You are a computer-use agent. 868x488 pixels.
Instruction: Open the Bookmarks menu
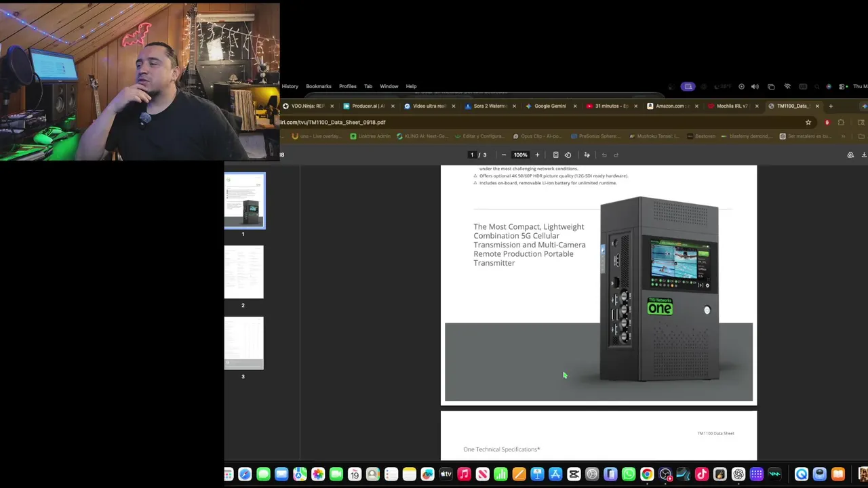point(319,86)
